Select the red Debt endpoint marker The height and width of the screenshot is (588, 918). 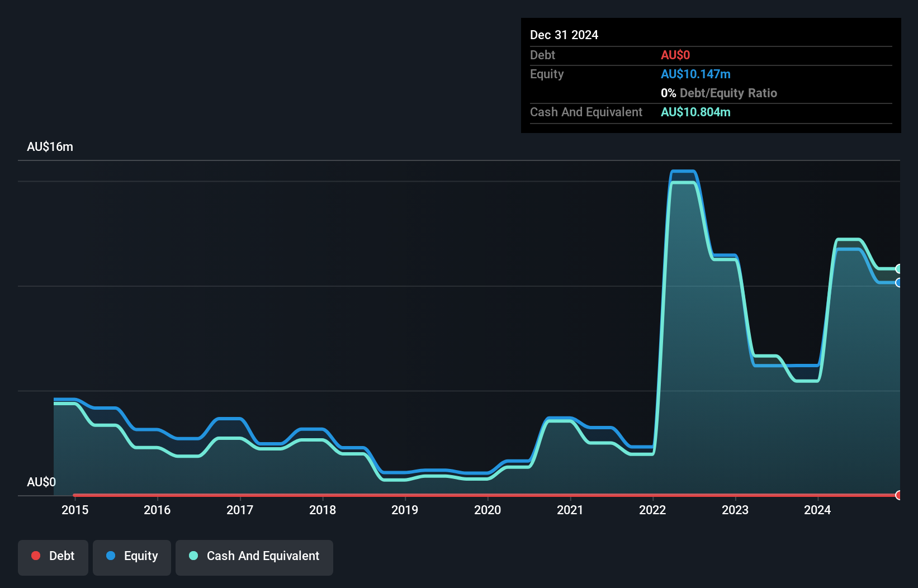(899, 495)
